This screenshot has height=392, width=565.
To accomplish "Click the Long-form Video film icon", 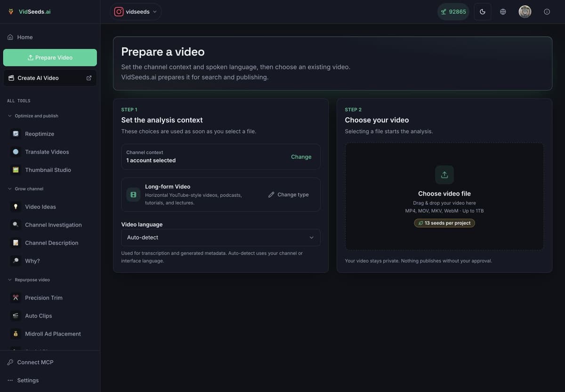I will (133, 194).
